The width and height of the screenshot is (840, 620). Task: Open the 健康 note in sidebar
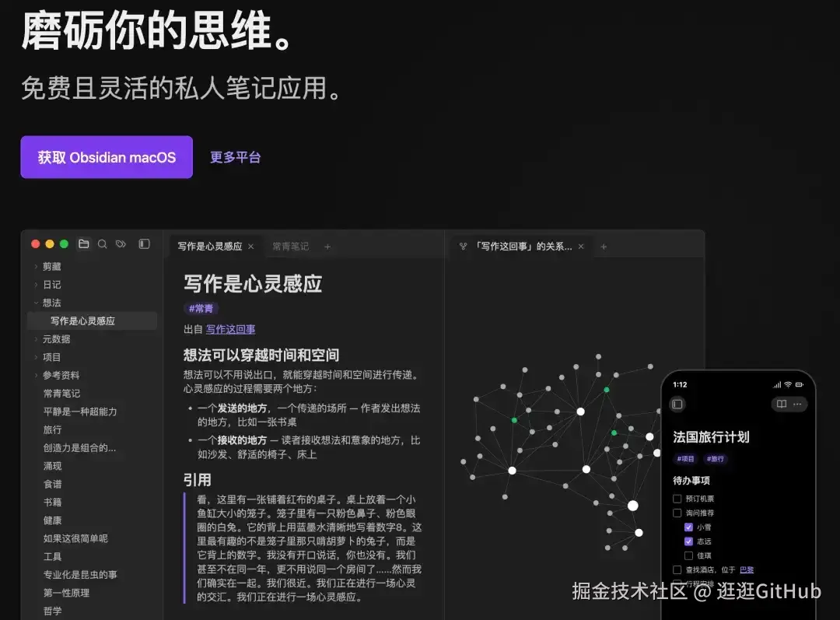tap(53, 520)
